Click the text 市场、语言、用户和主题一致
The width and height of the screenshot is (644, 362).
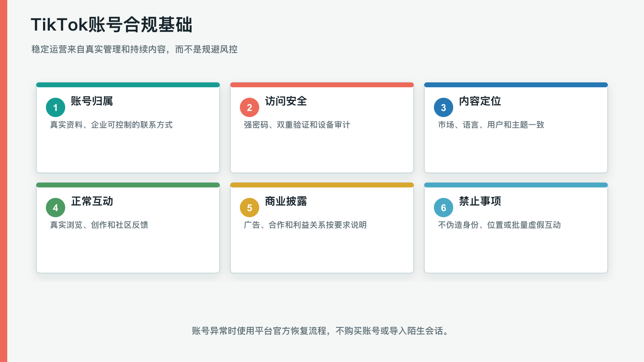(491, 125)
